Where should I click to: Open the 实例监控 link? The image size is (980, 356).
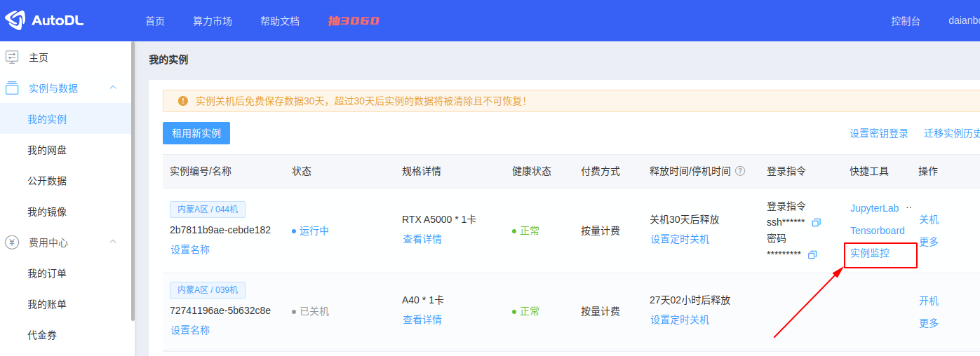point(870,253)
